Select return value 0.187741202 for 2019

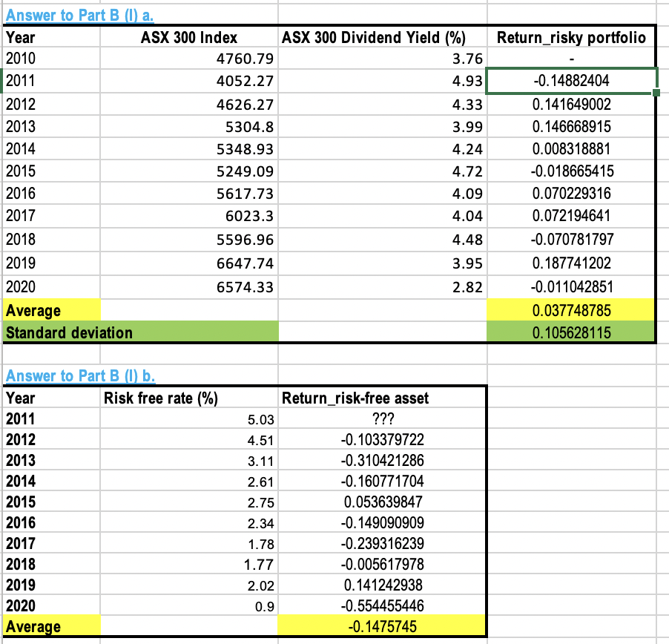point(570,263)
